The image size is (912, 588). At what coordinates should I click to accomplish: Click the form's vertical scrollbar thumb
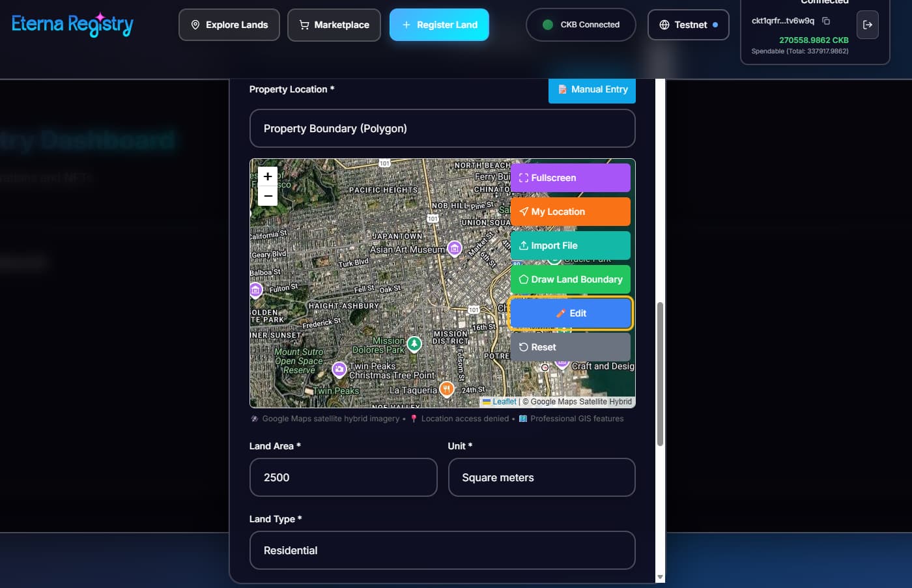[x=660, y=374]
